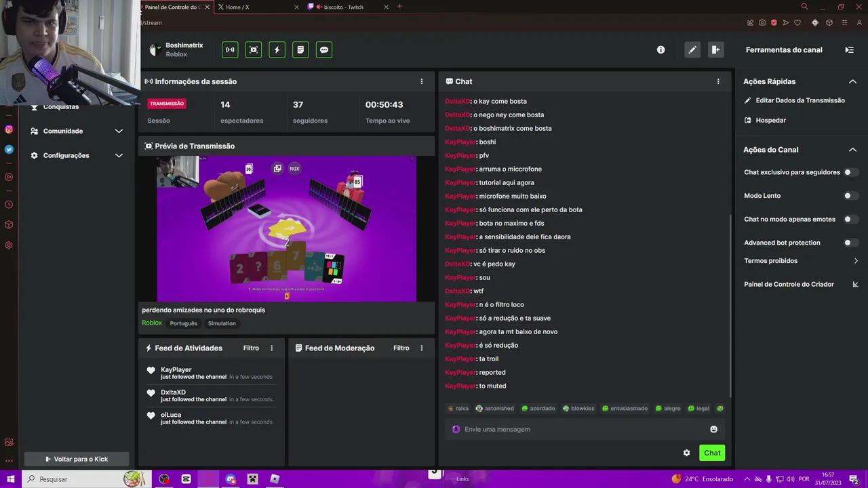Select the Edit Stream Info pencil icon
The width and height of the screenshot is (868, 488).
click(x=692, y=49)
